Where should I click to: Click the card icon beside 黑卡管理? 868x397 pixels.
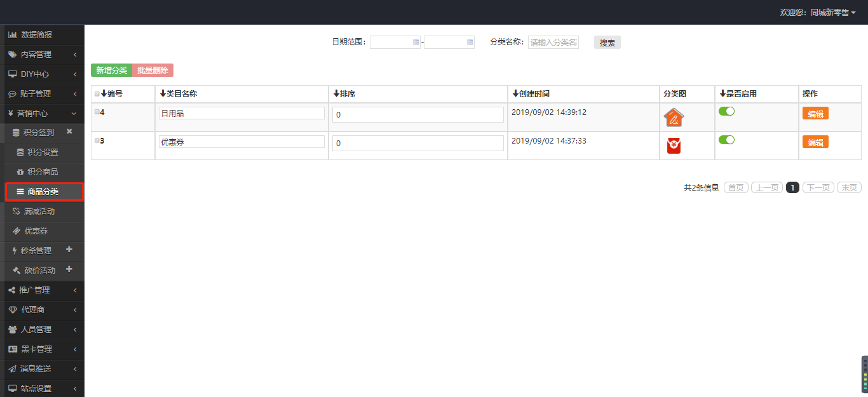tap(13, 349)
